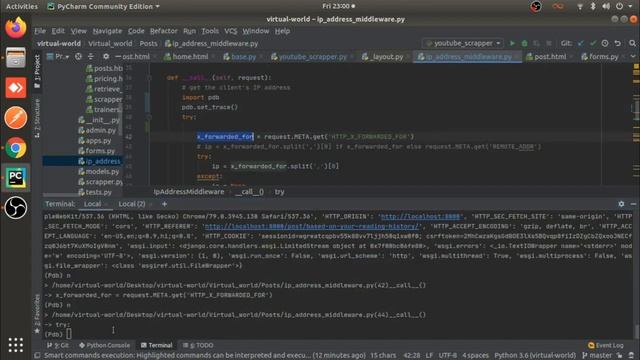Collapse all in the Project panel
The width and height of the screenshot is (640, 360).
pos(91,57)
